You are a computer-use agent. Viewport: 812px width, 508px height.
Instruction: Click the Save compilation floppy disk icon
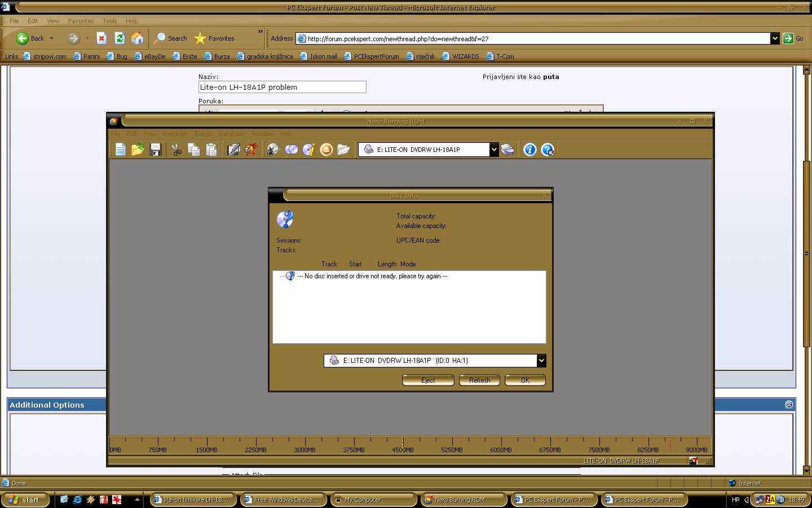coord(156,150)
